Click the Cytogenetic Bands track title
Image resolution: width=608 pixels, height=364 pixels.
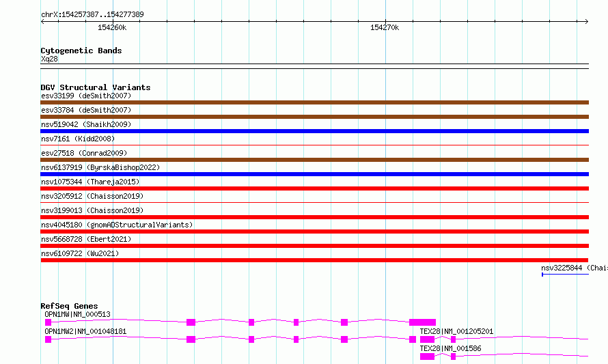(x=81, y=51)
